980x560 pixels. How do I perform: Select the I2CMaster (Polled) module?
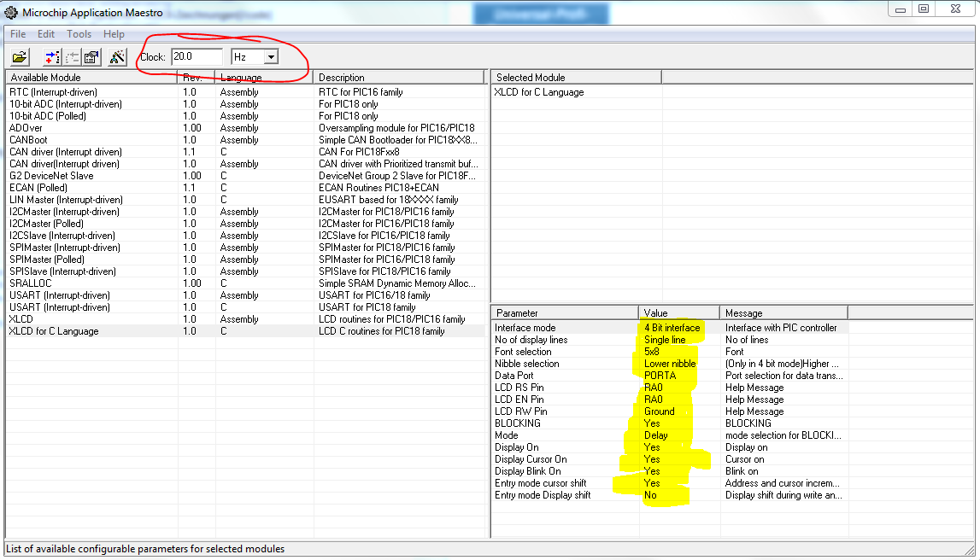[245, 224]
